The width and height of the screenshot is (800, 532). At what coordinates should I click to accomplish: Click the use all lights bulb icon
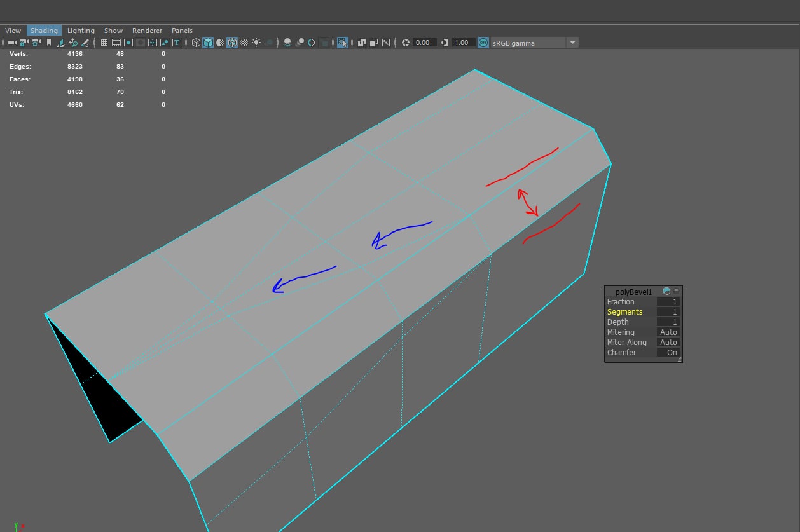pyautogui.click(x=256, y=43)
